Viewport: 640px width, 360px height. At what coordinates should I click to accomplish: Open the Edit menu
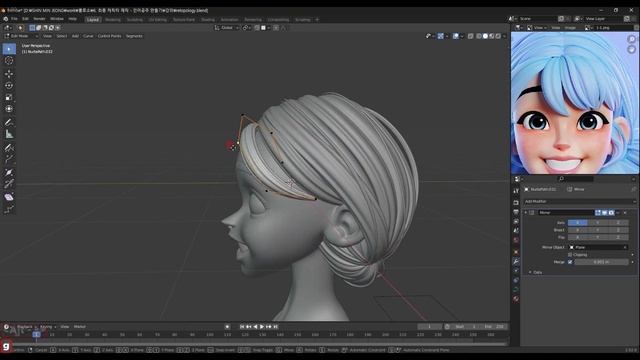pos(25,19)
